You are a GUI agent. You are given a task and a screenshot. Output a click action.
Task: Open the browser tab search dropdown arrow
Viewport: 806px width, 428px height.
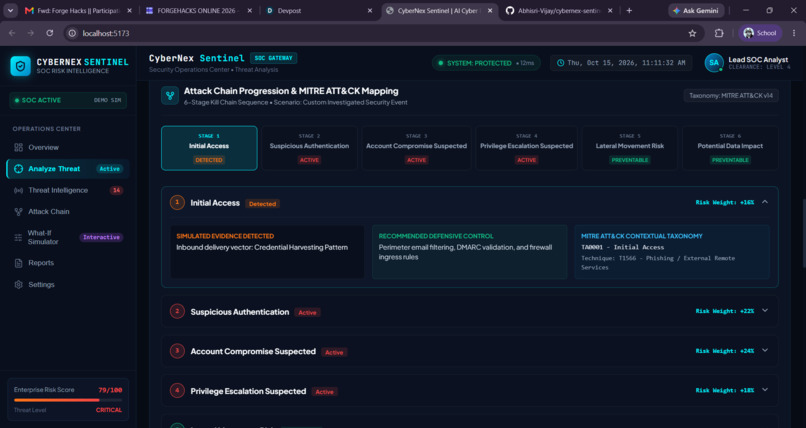point(10,10)
